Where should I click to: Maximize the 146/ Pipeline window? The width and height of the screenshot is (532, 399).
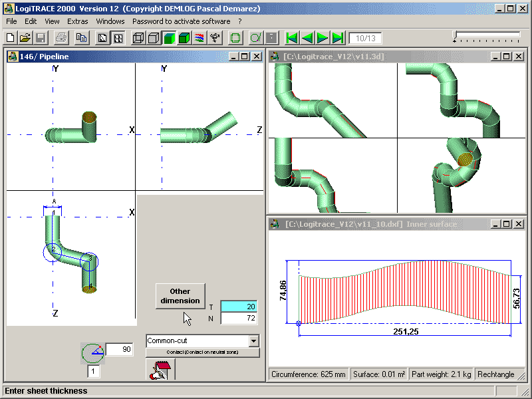click(x=244, y=57)
